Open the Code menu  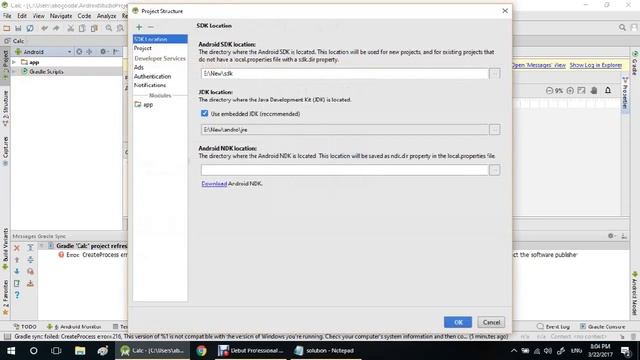(84, 16)
